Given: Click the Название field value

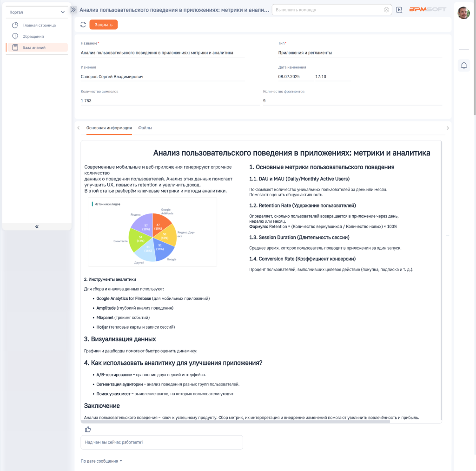Looking at the screenshot, I should coord(163,53).
